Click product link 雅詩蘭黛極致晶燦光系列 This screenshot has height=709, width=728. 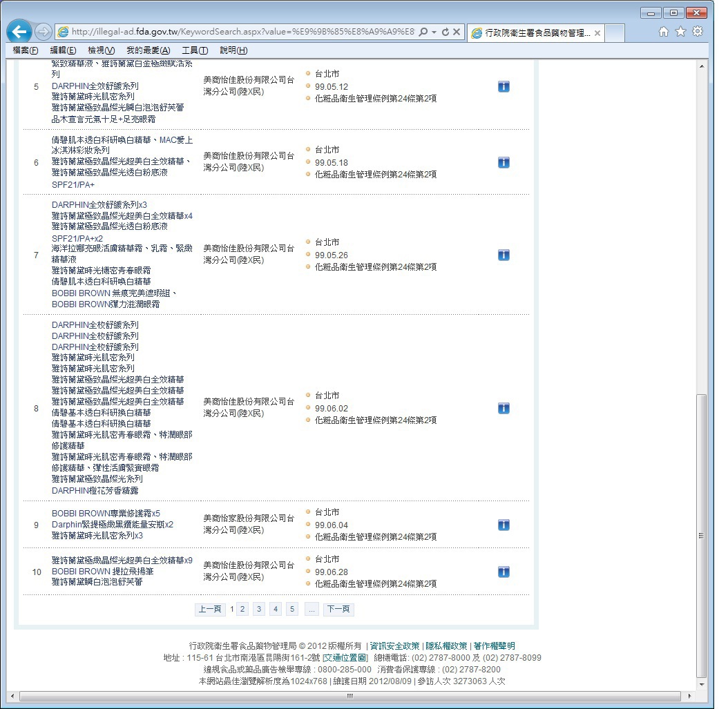pos(97,479)
